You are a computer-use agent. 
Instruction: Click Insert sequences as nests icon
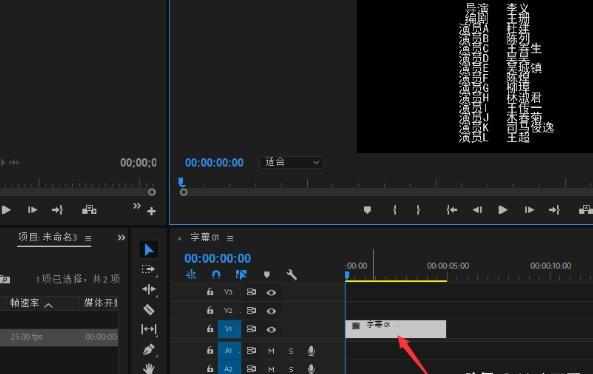pyautogui.click(x=191, y=274)
